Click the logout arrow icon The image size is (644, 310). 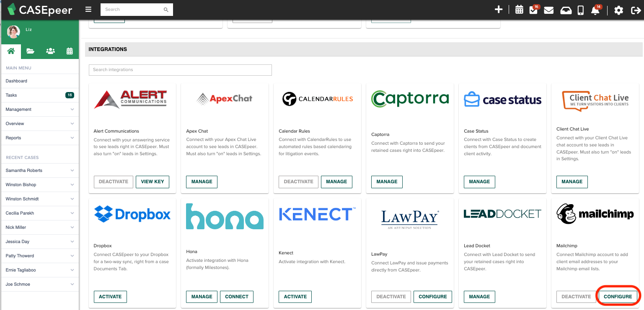click(x=636, y=10)
